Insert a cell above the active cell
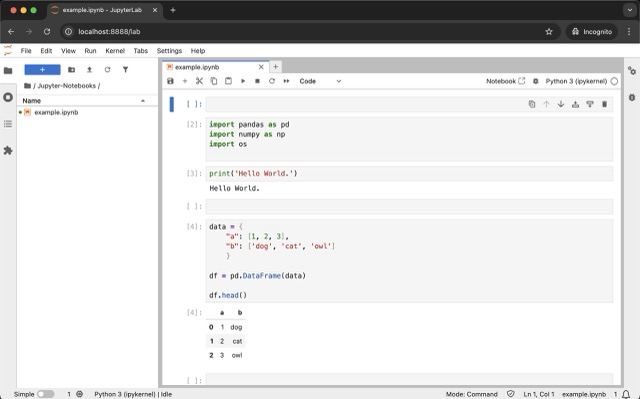640x399 pixels. point(576,104)
